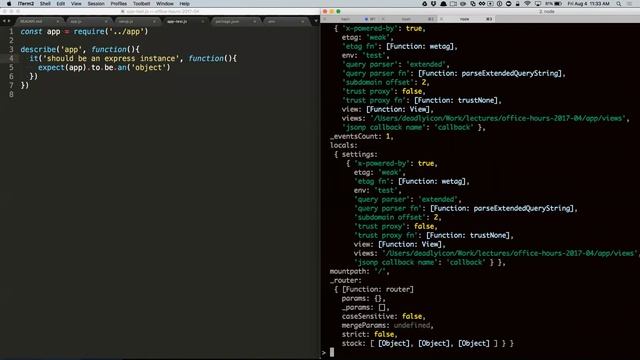Close the README.md editor tab
This screenshot has height=360, width=640.
(58, 21)
